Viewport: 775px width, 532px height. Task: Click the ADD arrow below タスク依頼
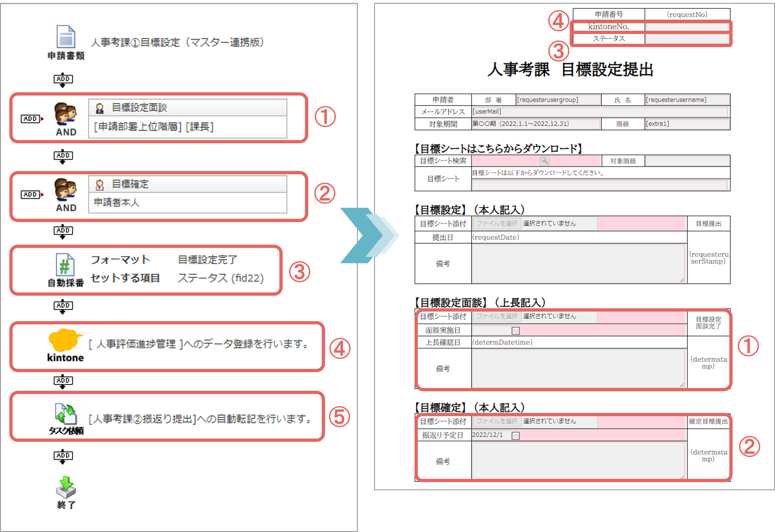click(x=63, y=457)
